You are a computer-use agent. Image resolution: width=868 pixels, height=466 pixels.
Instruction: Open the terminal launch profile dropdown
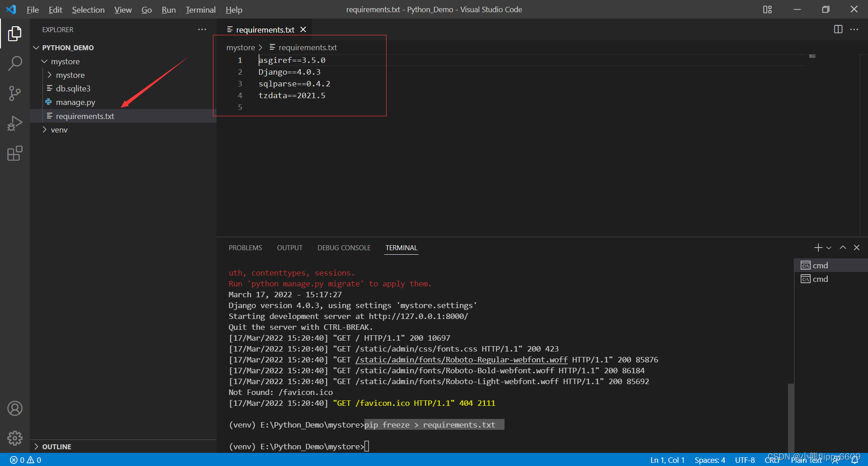[829, 248]
